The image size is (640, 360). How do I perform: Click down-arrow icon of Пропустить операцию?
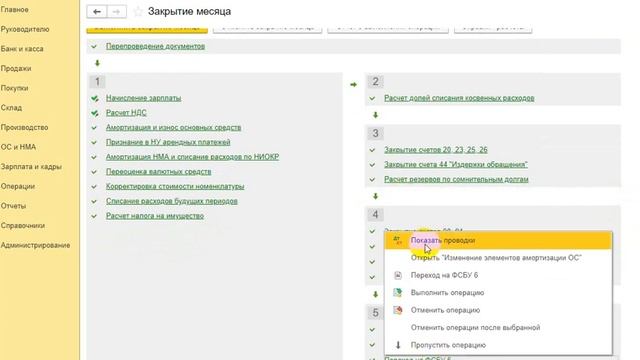[398, 345]
